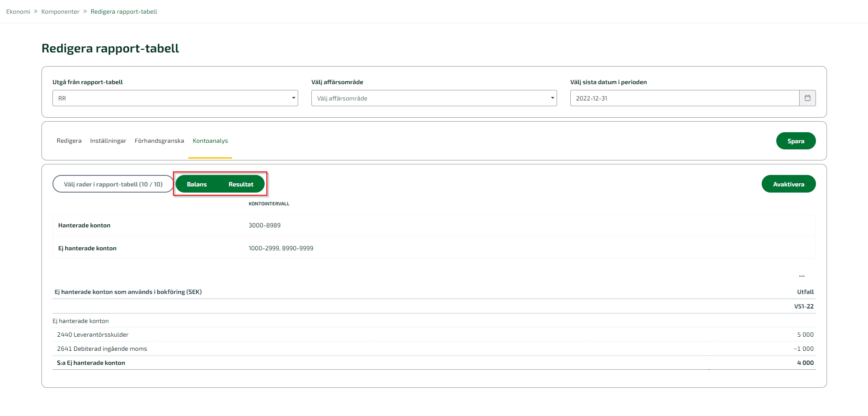Select the 'Hanterade konton' row label
This screenshot has height=416, width=868.
click(x=84, y=225)
